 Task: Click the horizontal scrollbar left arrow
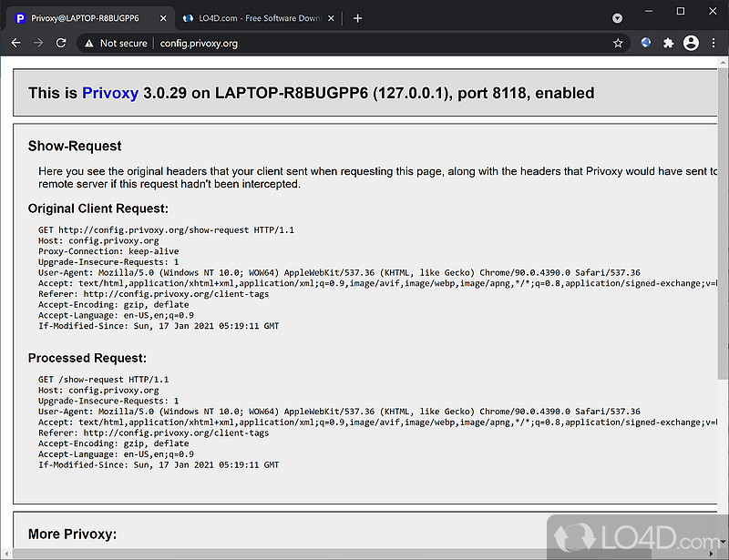[6, 554]
